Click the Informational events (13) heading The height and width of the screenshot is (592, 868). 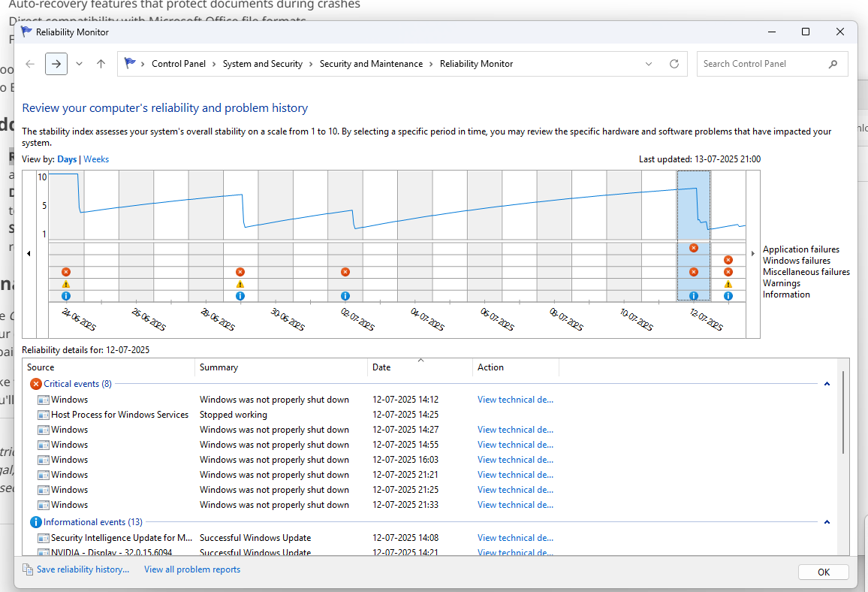[x=93, y=522]
